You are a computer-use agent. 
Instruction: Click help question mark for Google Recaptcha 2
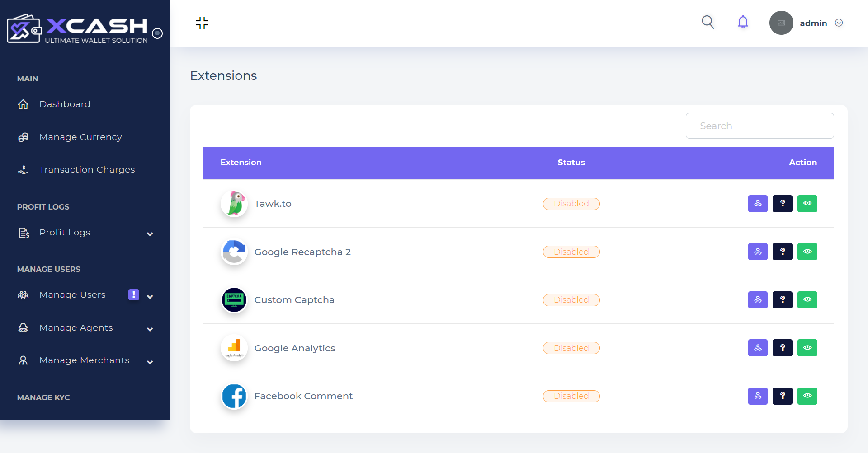point(782,252)
